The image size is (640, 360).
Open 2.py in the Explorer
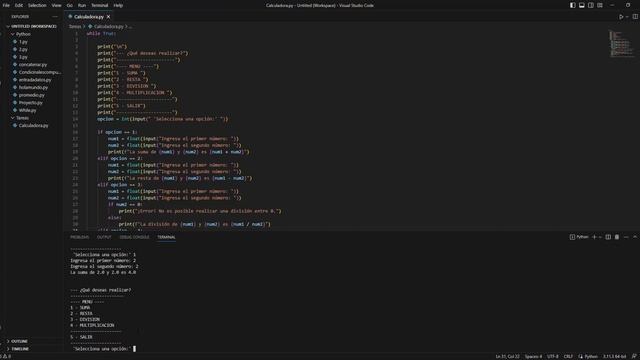tap(23, 49)
